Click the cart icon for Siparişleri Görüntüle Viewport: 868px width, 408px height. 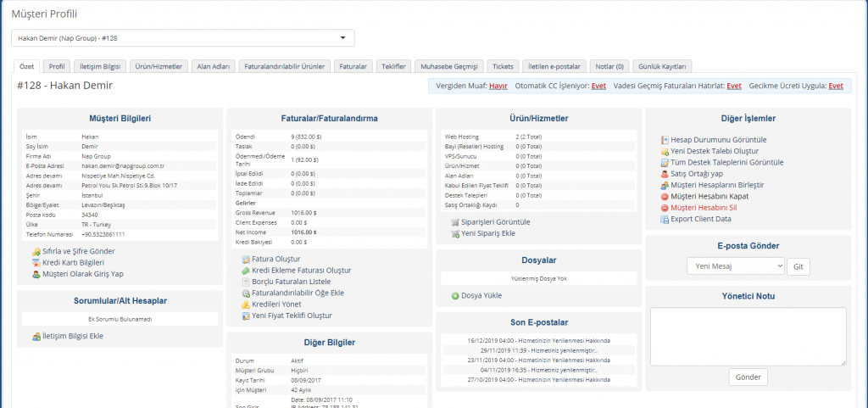455,222
